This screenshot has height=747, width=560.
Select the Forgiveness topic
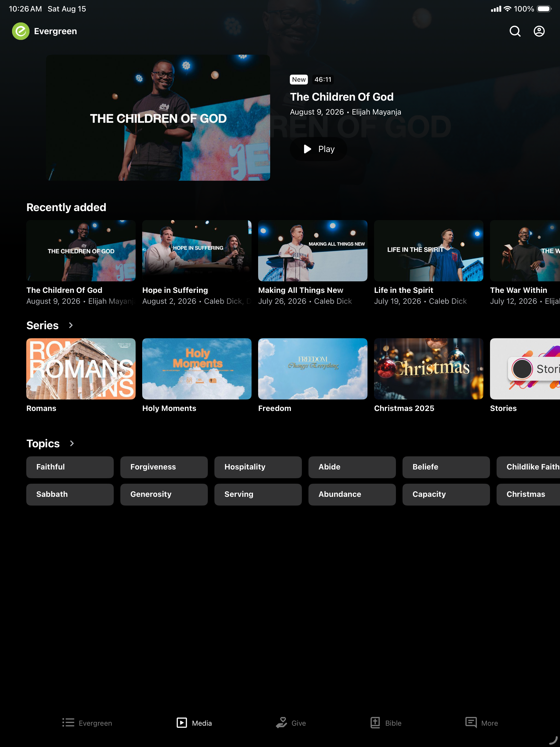164,467
